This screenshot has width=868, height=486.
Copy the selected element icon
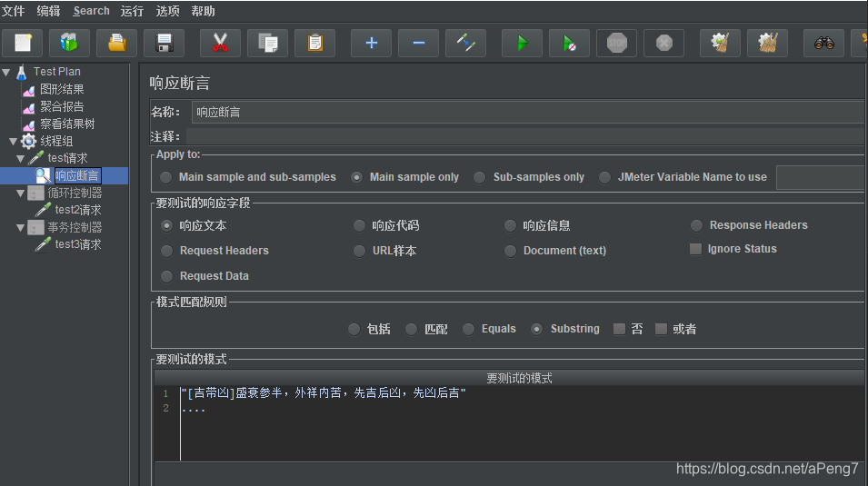click(268, 43)
